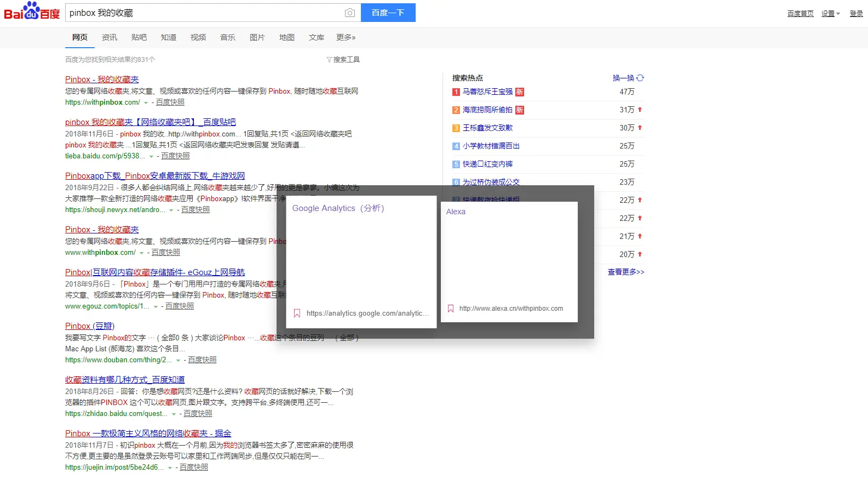Click 换一换 to refresh hot searches

pos(623,78)
